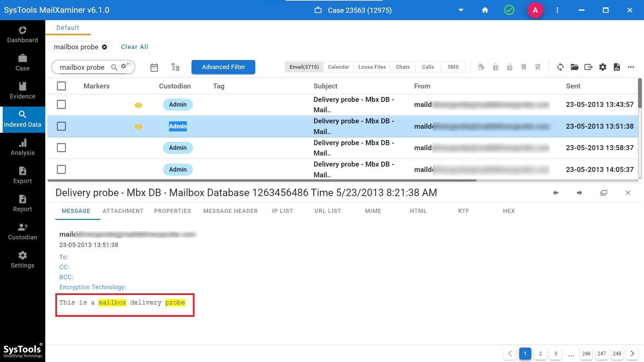Open the user avatar A menu
Screen dimensions: 644x362
coord(535,10)
